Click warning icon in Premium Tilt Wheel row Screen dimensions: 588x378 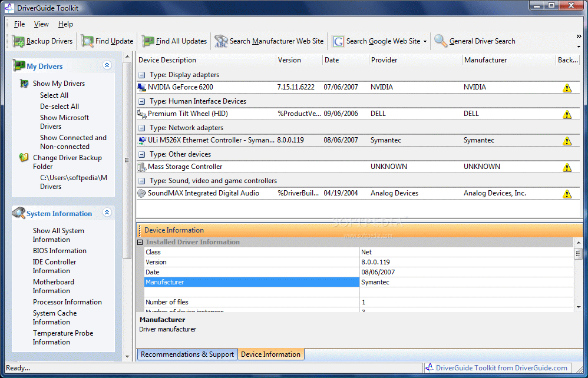point(567,115)
